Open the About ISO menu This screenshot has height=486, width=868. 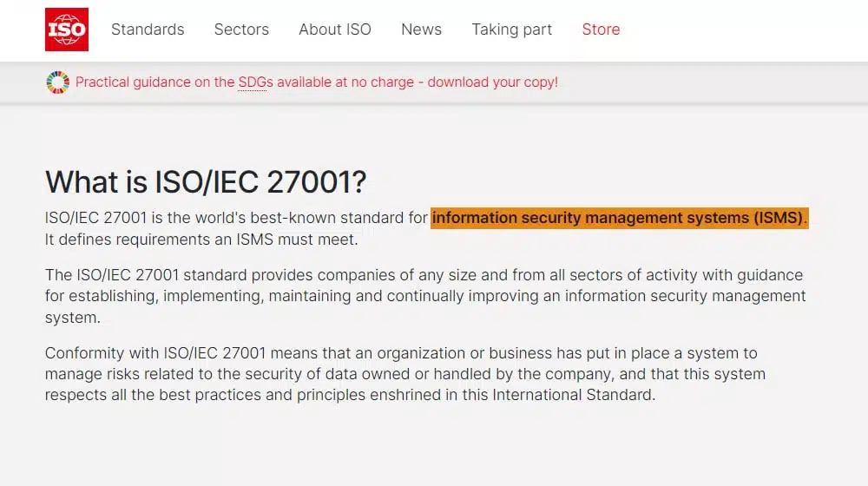[335, 30]
